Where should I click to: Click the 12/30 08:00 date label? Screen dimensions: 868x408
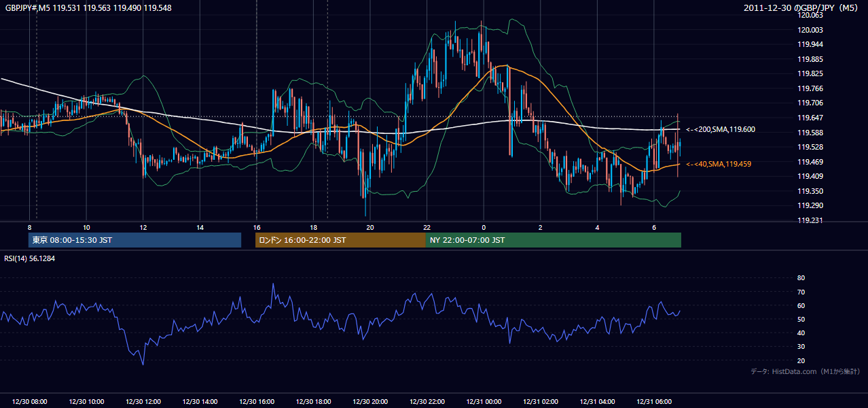29,402
